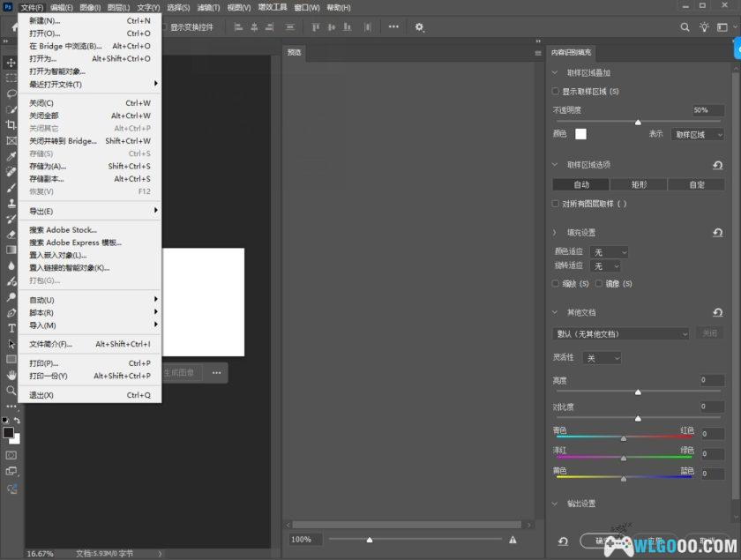Click the reset icon beside 取样区域选项
Screen dimensions: 741x560
point(719,166)
